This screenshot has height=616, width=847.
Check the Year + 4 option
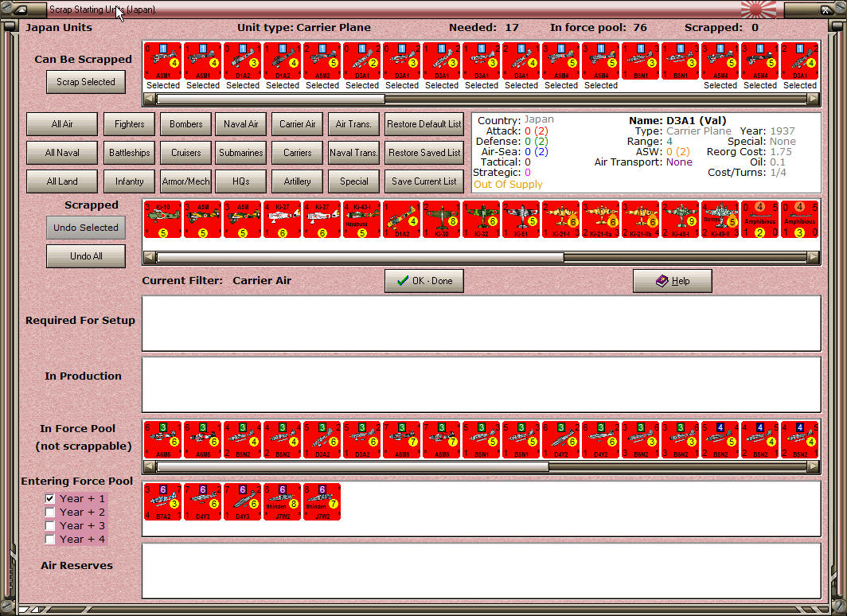coord(49,539)
